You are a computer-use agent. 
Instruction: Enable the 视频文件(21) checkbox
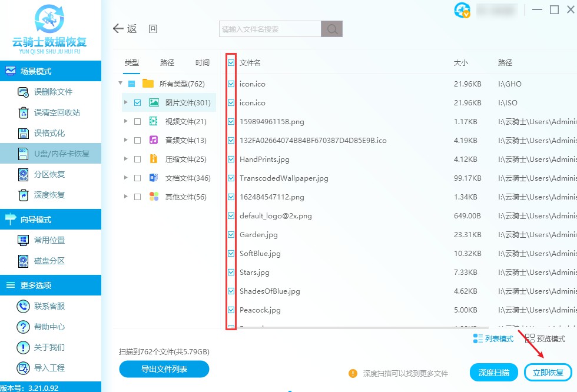138,121
